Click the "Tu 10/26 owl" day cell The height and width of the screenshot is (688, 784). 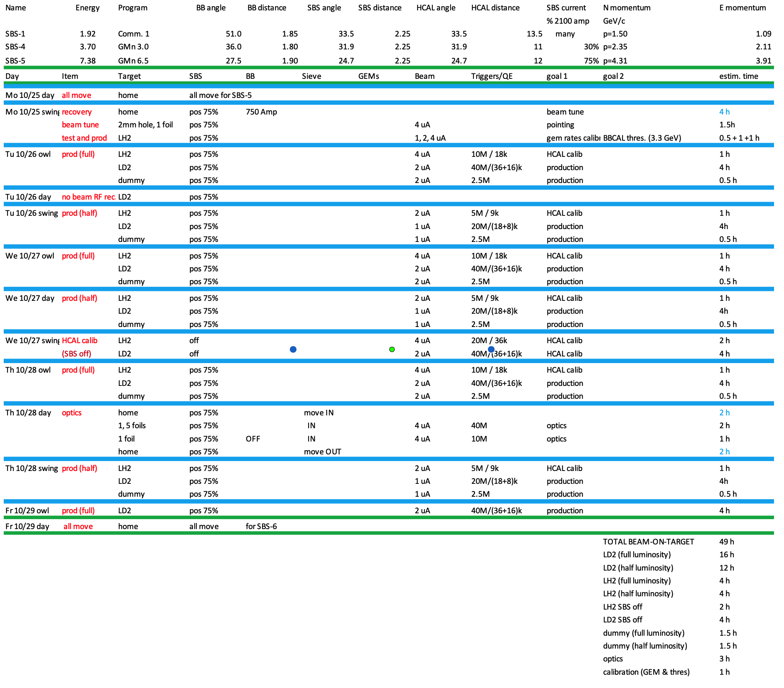pyautogui.click(x=28, y=154)
